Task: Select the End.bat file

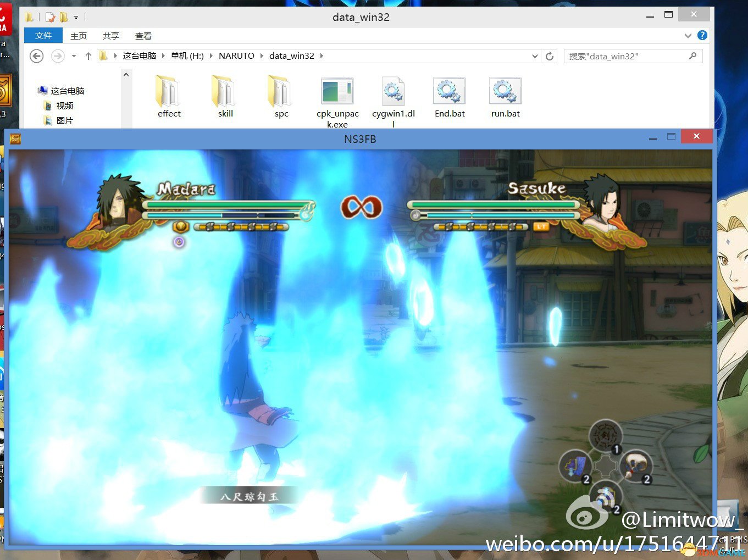Action: (450, 97)
